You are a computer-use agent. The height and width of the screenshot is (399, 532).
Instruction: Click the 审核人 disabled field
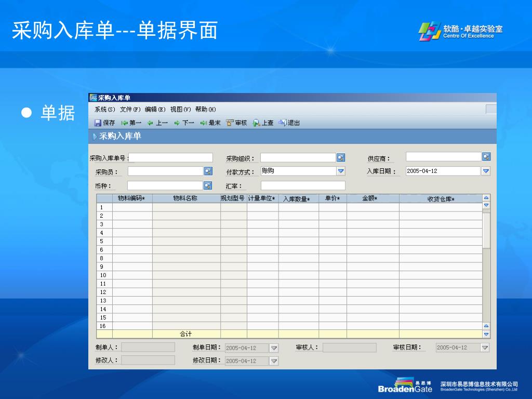pos(350,348)
